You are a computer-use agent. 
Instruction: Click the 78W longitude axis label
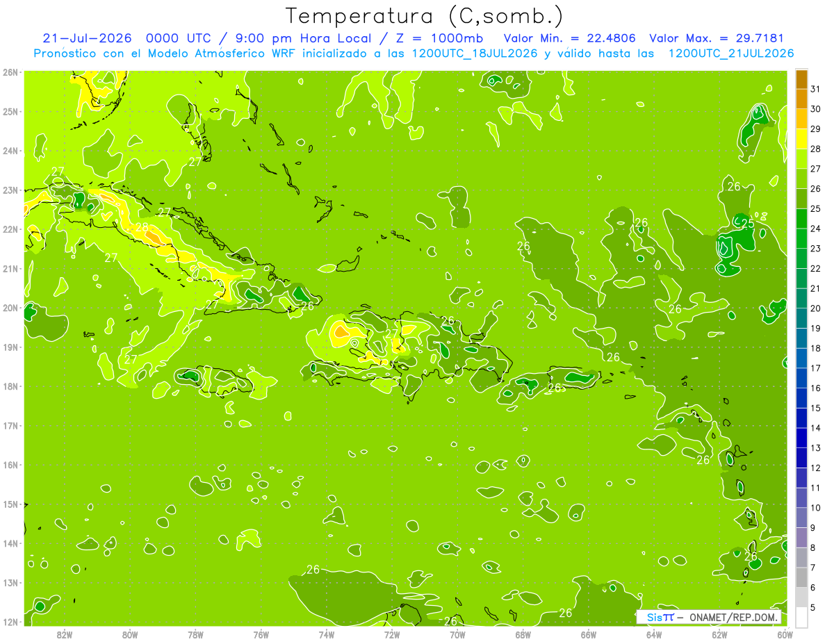(195, 634)
